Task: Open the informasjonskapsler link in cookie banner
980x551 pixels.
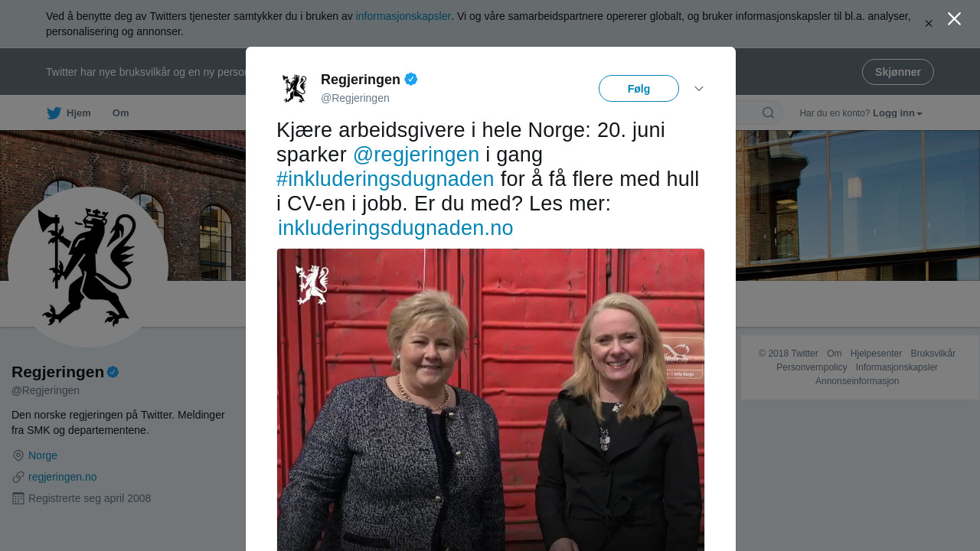Action: pos(403,16)
